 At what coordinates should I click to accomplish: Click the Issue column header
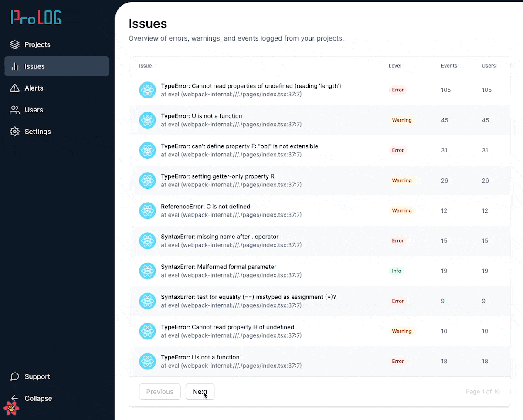click(x=146, y=66)
